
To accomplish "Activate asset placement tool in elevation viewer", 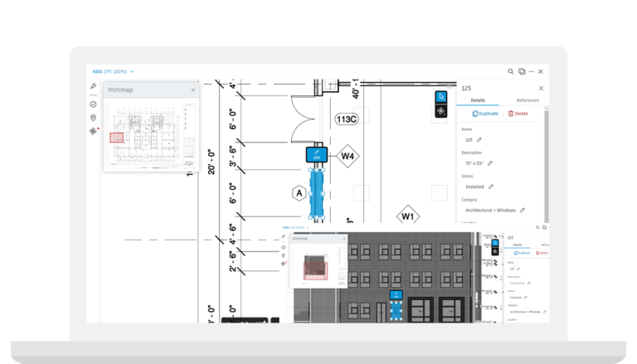I will [495, 251].
